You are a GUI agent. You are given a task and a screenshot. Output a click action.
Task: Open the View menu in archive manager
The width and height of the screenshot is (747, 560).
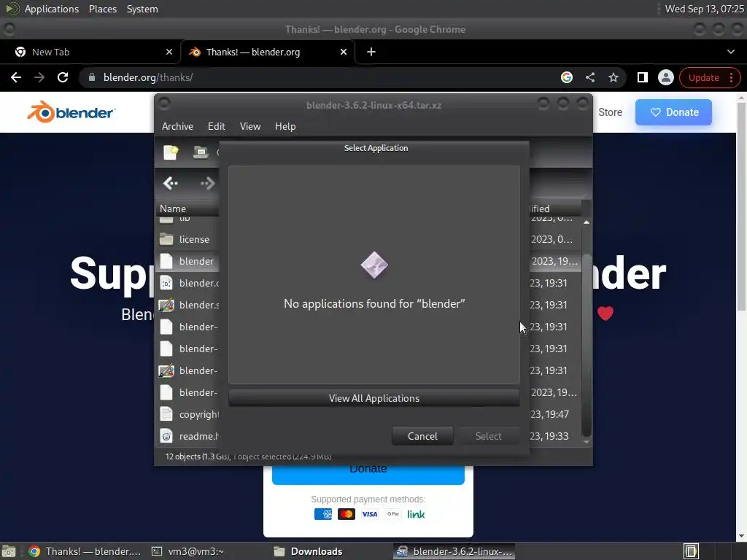(x=250, y=126)
